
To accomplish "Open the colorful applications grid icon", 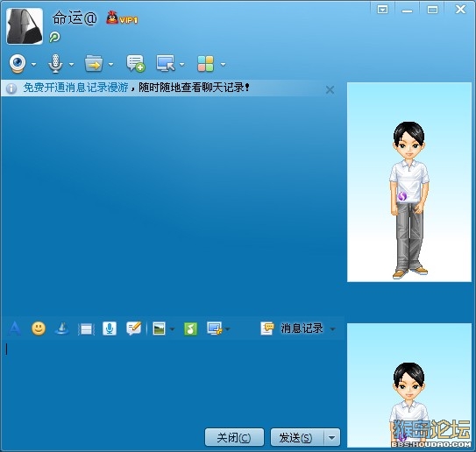I will coord(205,64).
